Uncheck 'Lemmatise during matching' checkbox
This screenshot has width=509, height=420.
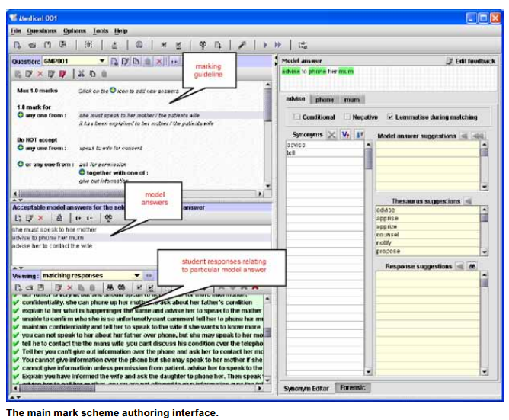[x=390, y=117]
